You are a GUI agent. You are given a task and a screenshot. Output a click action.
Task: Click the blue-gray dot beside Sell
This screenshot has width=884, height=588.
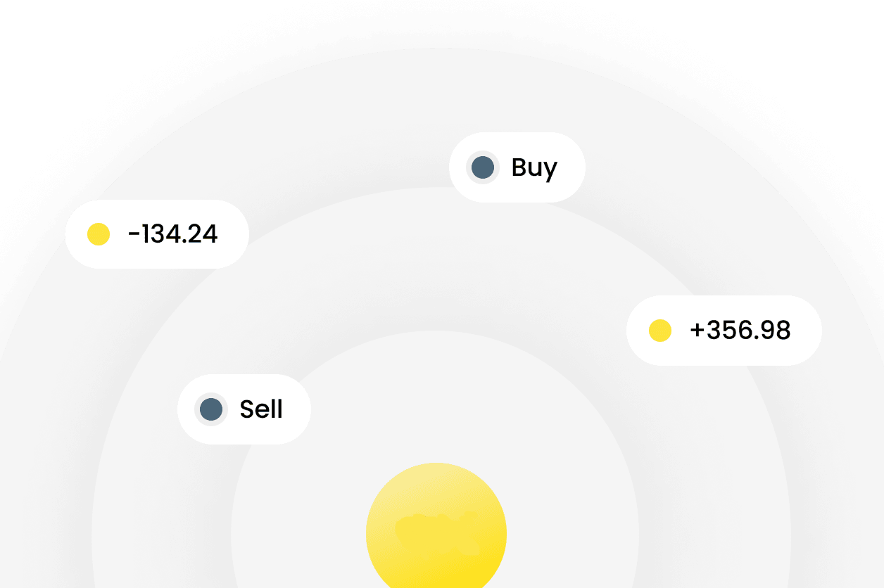(211, 409)
